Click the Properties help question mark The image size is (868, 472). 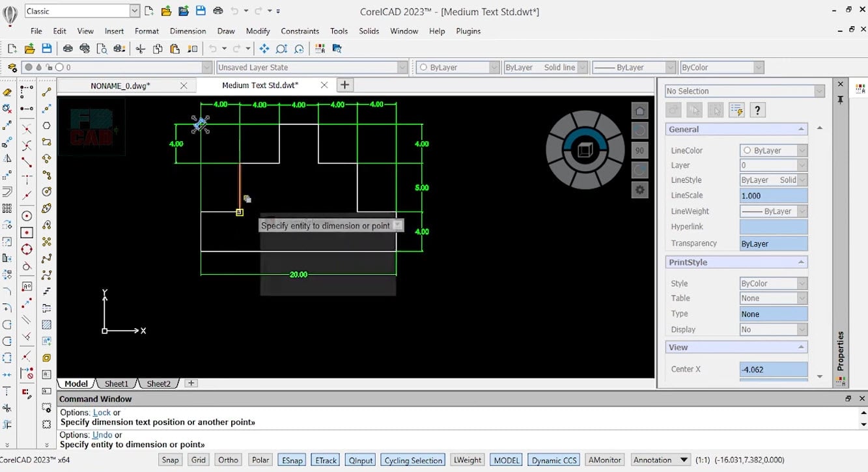[757, 110]
